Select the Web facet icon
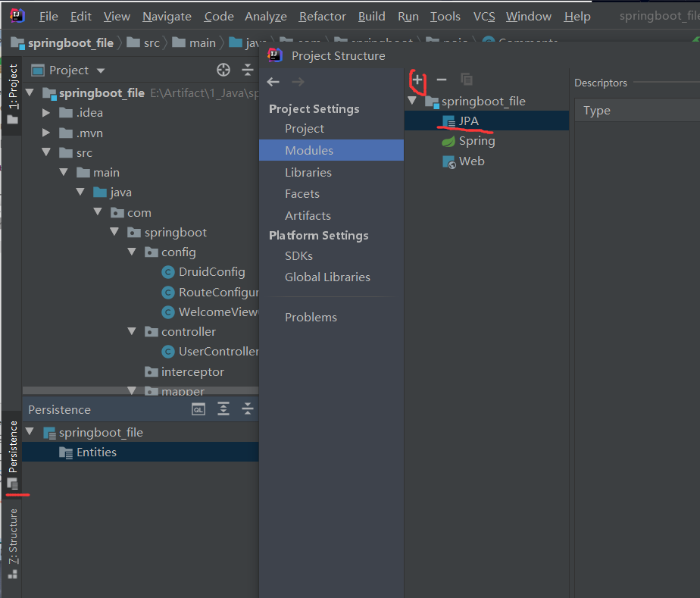Viewport: 700px width, 598px height. [448, 161]
